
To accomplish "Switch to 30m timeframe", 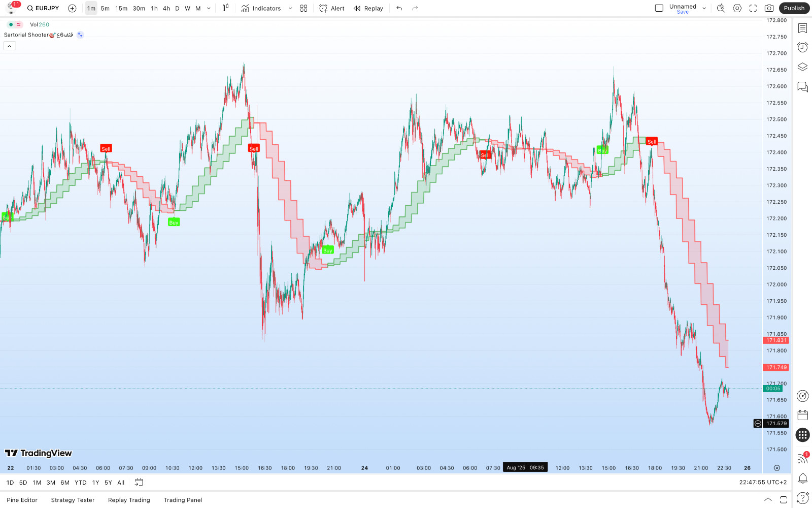I will pyautogui.click(x=139, y=8).
